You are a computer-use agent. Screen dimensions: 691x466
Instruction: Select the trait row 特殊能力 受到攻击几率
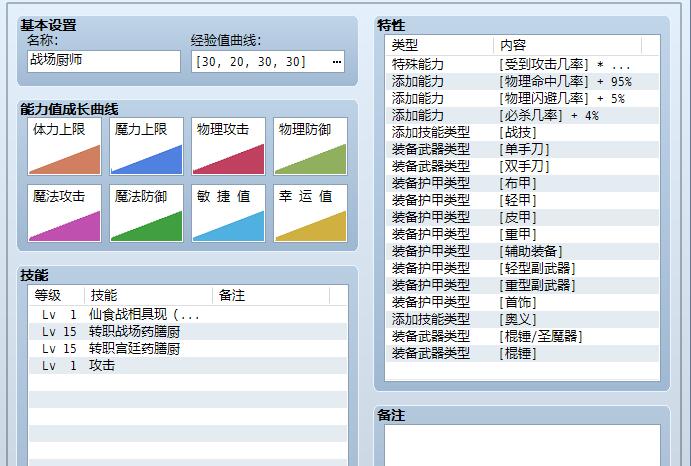click(522, 65)
